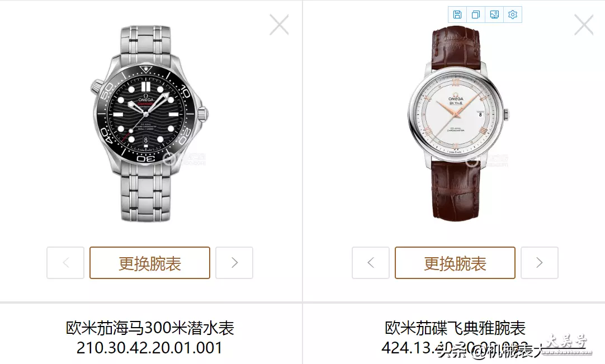The height and width of the screenshot is (364, 605).
Task: Click the floppy-disk save image icon
Action: [457, 15]
